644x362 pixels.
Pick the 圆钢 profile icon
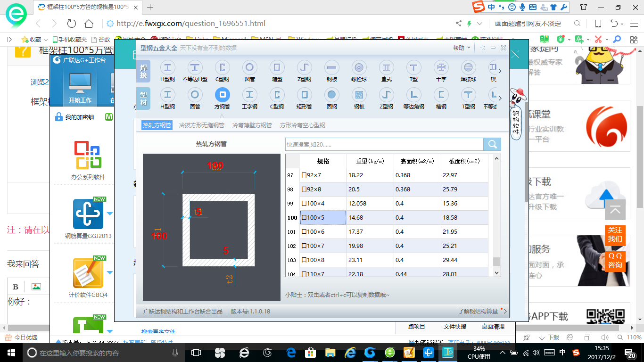coord(331,95)
